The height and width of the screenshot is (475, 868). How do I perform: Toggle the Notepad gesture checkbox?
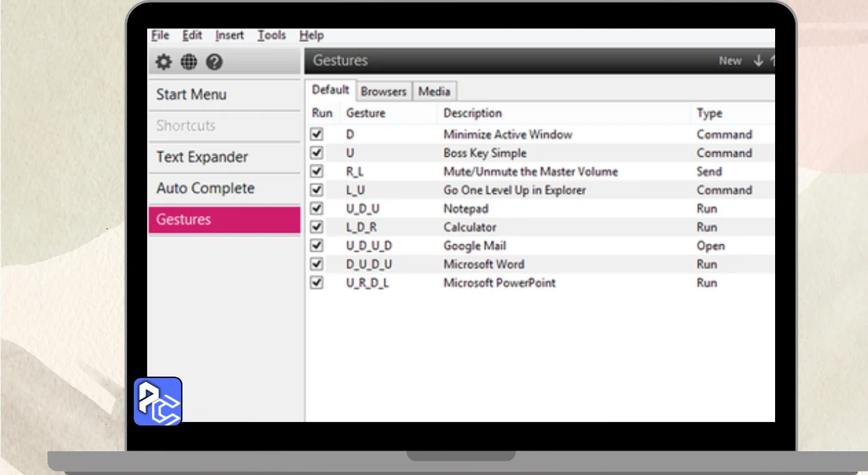(x=317, y=208)
